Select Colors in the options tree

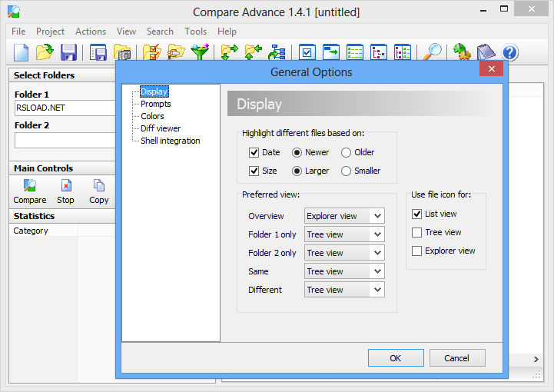152,116
